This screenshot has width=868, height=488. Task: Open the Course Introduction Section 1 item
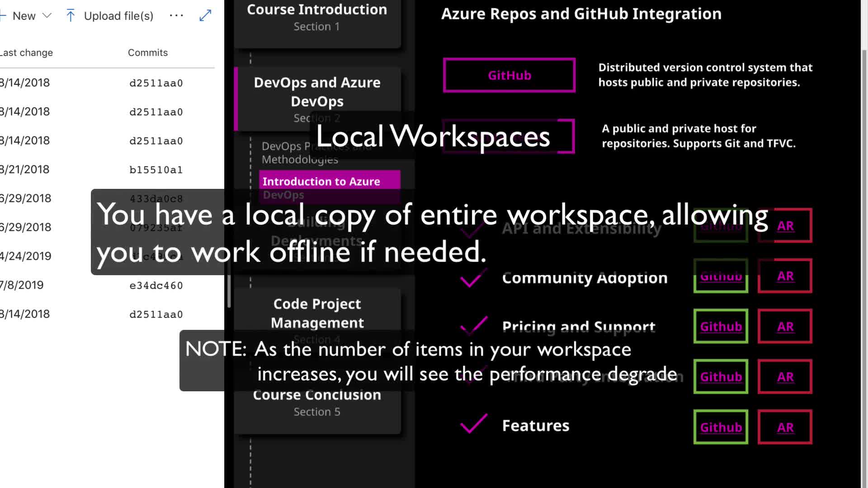[316, 18]
